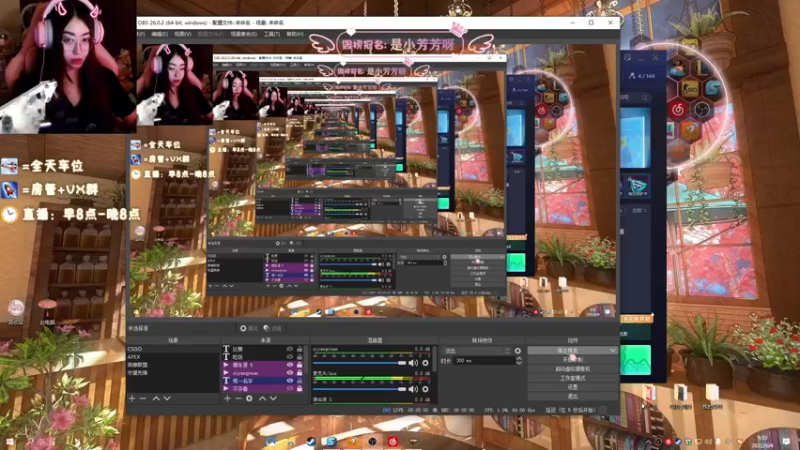
Task: Open source properties gear below sources list
Action: pos(249,398)
